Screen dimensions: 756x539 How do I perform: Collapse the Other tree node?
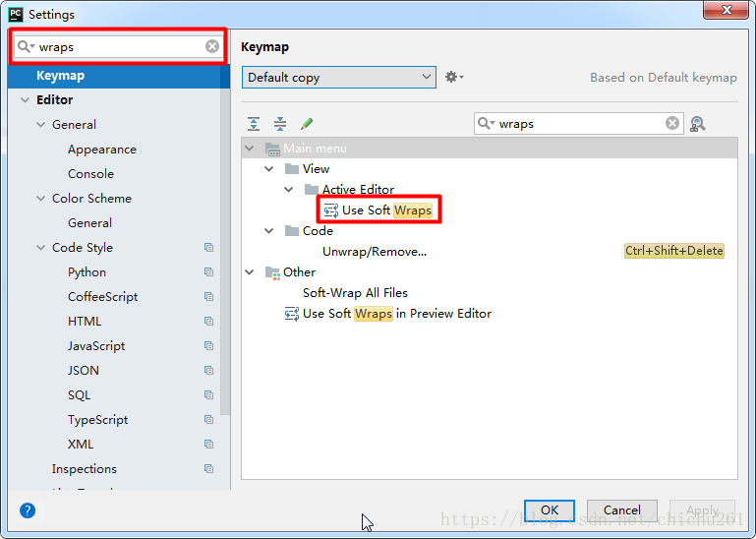[250, 272]
